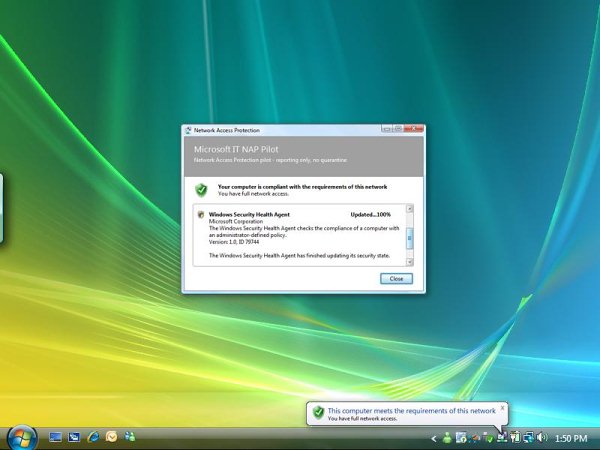Click Show Desktop quick launch icon
Screen dimensions: 600x450
point(55,437)
